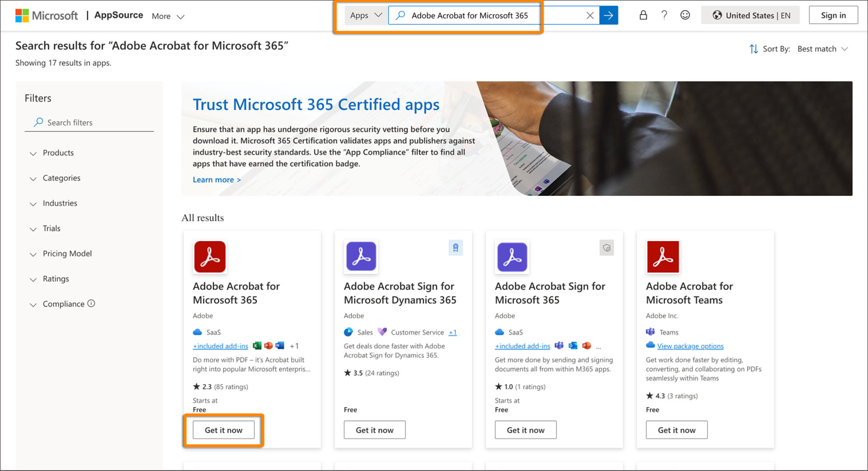868x471 pixels.
Task: Click the 3.5 (24 ratings) rating
Action: tap(372, 373)
